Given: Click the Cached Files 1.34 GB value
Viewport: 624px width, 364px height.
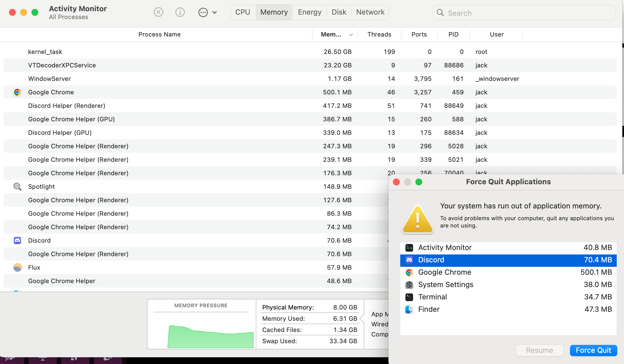Looking at the screenshot, I should pos(345,330).
